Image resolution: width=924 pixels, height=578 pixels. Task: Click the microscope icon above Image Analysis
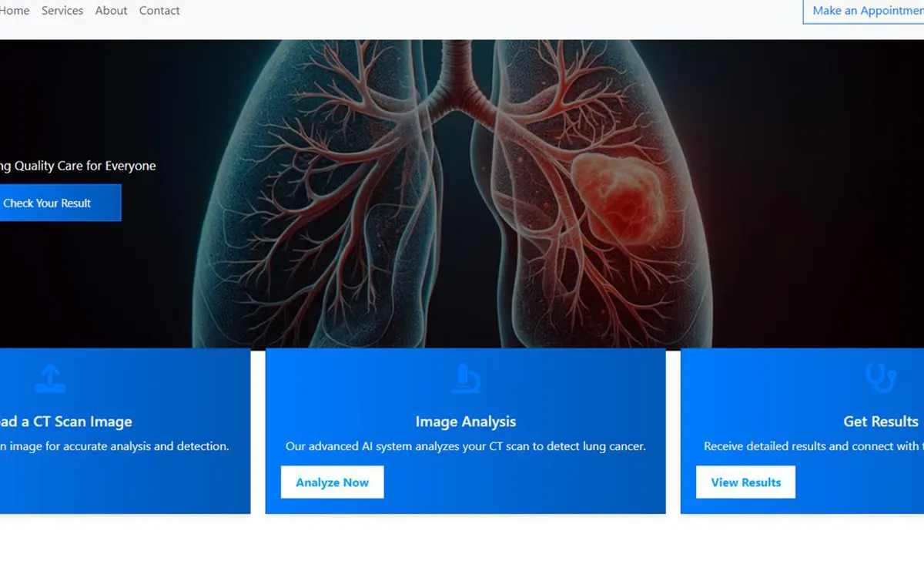pyautogui.click(x=465, y=378)
